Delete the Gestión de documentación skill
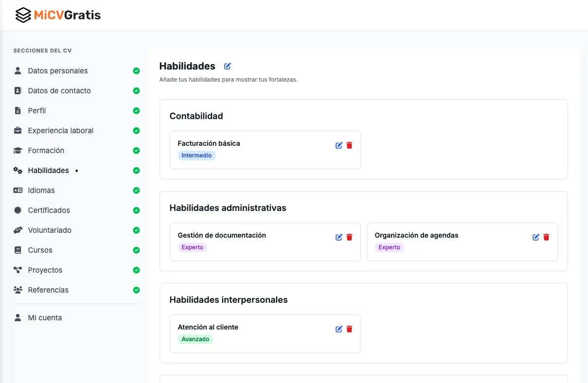Image resolution: width=588 pixels, height=383 pixels. pyautogui.click(x=349, y=237)
